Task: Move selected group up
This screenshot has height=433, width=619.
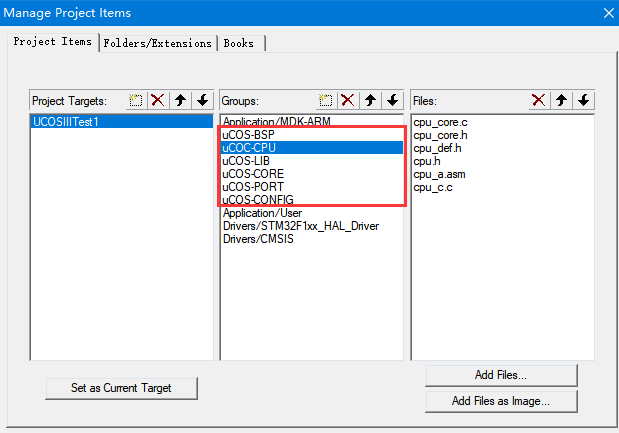Action: pyautogui.click(x=370, y=100)
